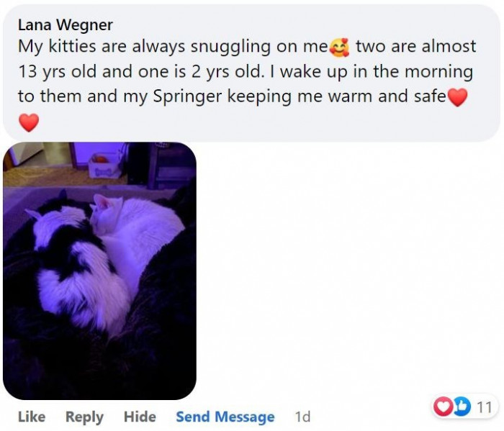Click the Like link under the comment
Screen dimensions: 504x431
(x=32, y=417)
